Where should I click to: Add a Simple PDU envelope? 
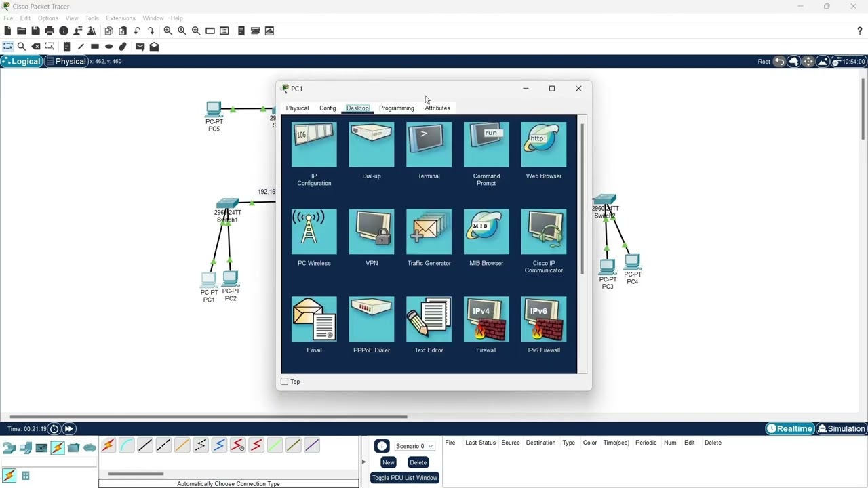pos(140,47)
